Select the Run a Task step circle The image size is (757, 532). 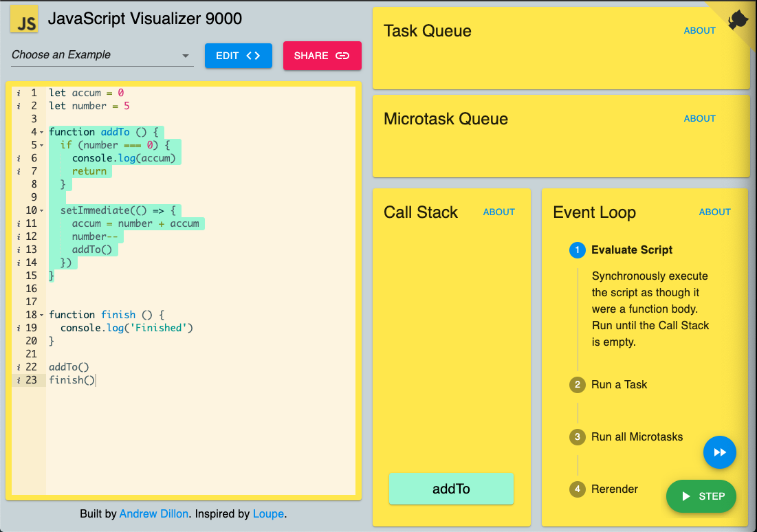click(577, 385)
